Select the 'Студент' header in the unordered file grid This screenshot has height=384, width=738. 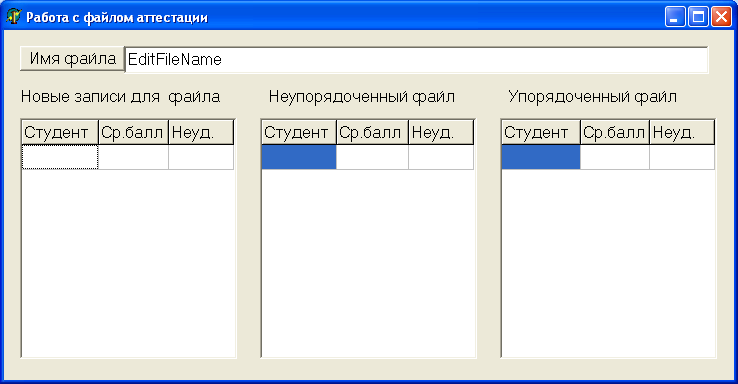tap(299, 132)
